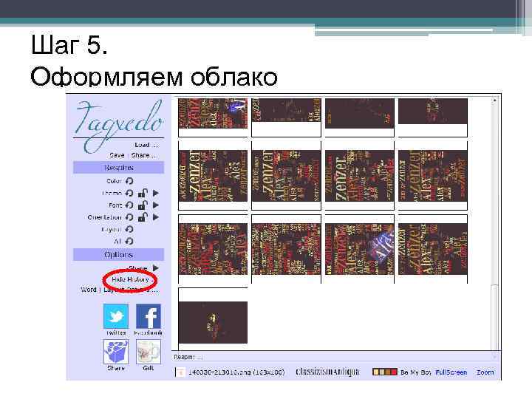
Task: Respin the Theme setting
Action: (x=129, y=193)
